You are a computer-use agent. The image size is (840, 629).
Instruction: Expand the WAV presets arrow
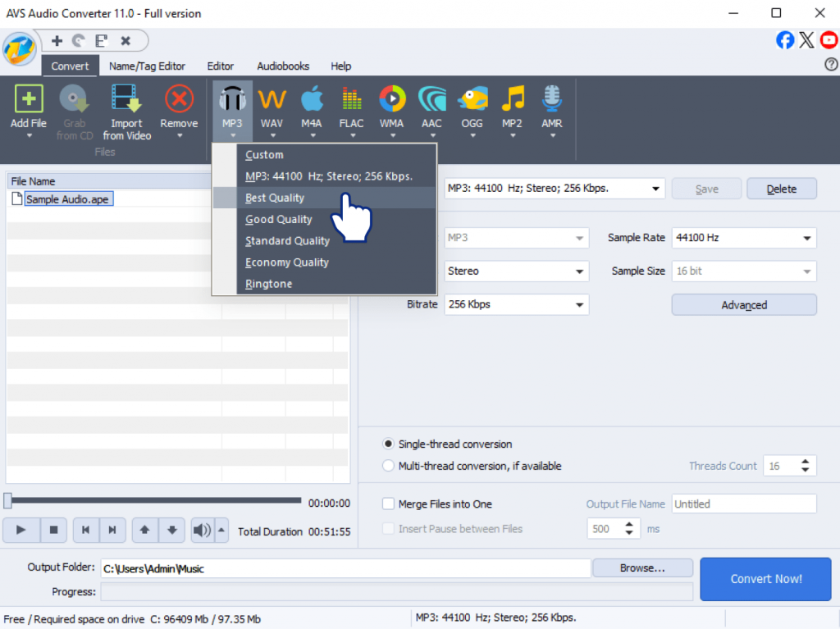[x=272, y=136]
